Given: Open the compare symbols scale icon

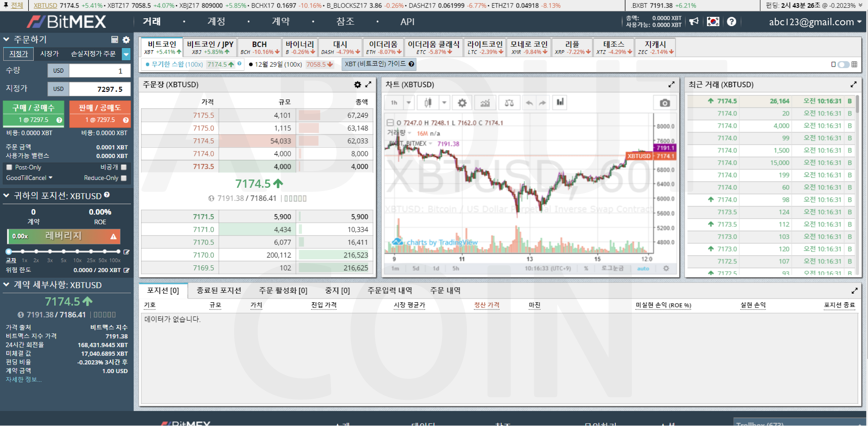Looking at the screenshot, I should coord(509,103).
